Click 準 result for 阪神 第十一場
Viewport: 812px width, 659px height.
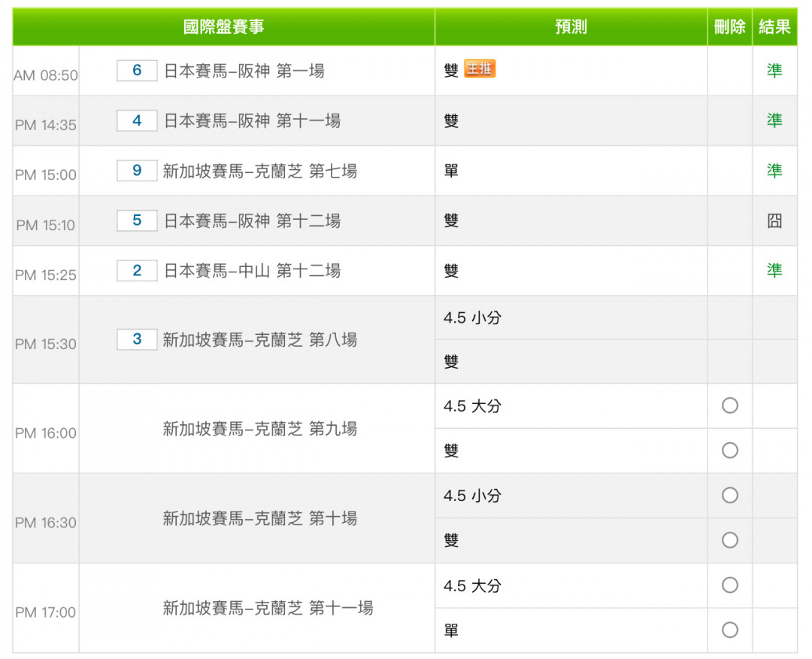774,120
